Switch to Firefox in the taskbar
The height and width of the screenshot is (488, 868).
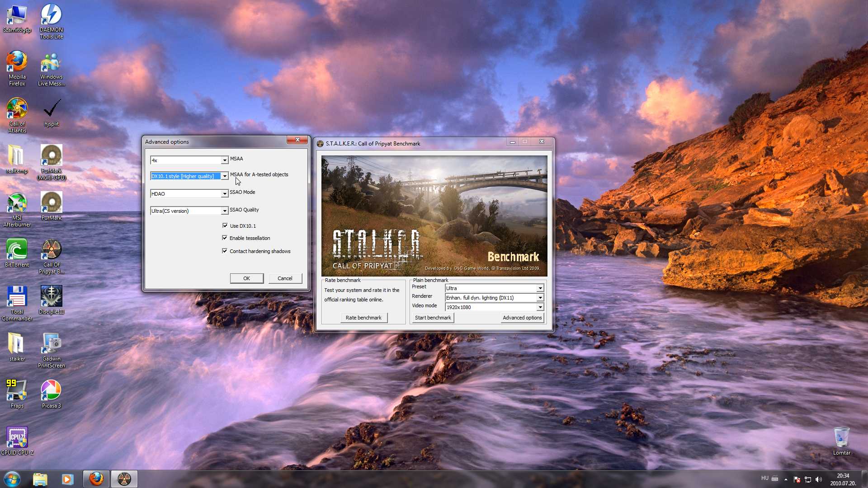point(96,479)
